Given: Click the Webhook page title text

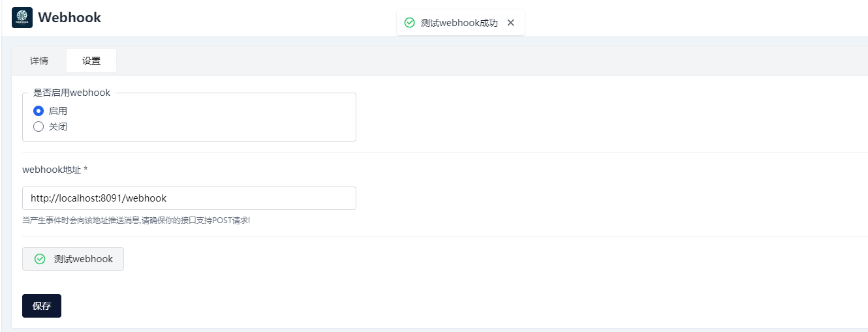Looking at the screenshot, I should point(69,18).
